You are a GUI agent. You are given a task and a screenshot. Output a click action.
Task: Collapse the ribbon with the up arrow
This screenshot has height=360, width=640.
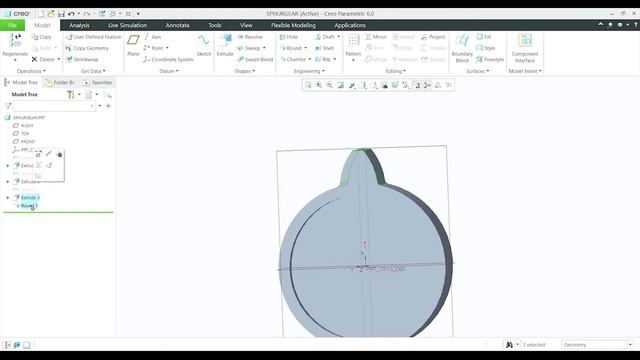pyautogui.click(x=600, y=24)
